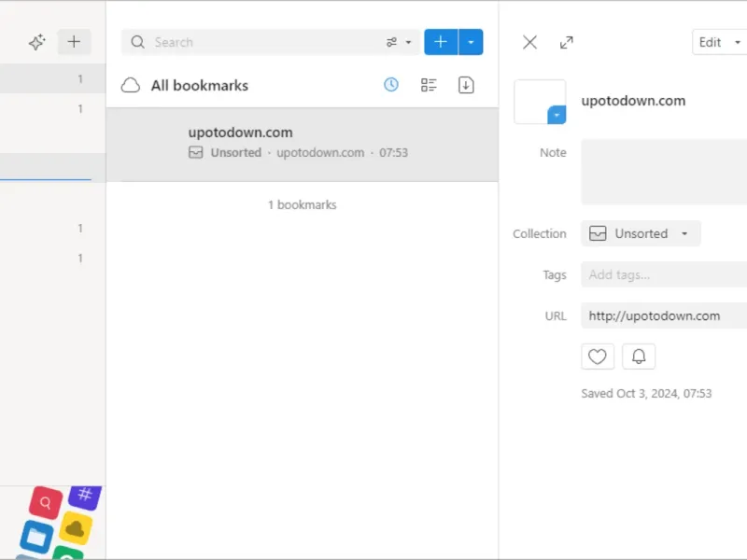Click the URL field http://upotodown.com
This screenshot has height=560, width=747.
coord(664,315)
